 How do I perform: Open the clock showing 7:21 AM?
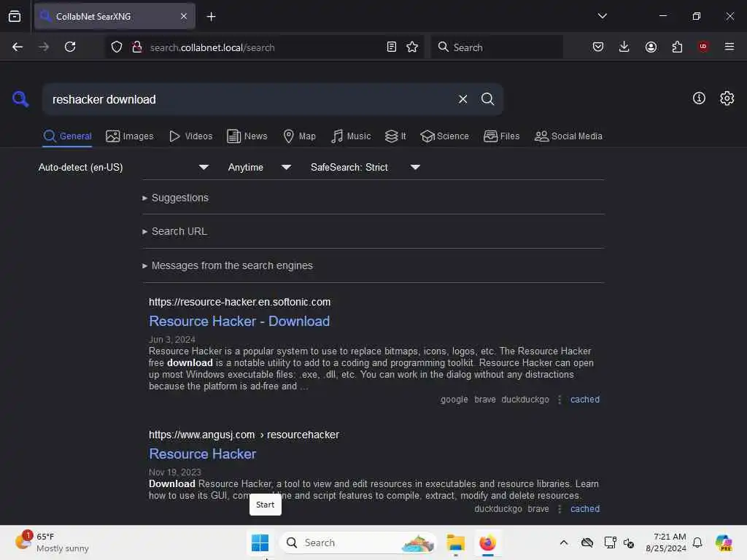(665, 542)
